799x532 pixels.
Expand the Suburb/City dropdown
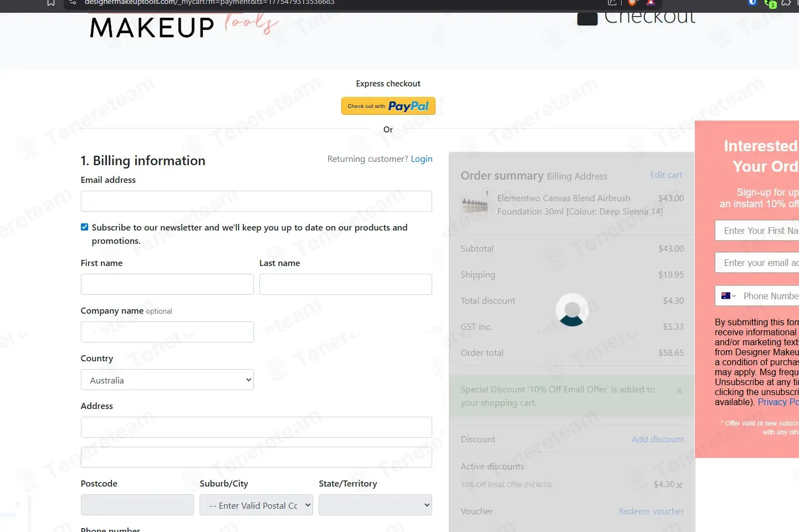tap(256, 505)
